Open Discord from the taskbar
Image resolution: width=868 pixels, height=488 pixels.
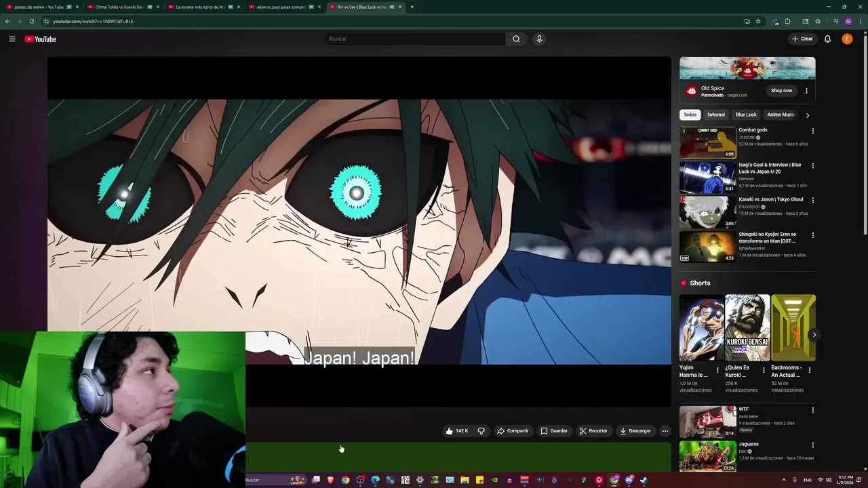point(629,480)
